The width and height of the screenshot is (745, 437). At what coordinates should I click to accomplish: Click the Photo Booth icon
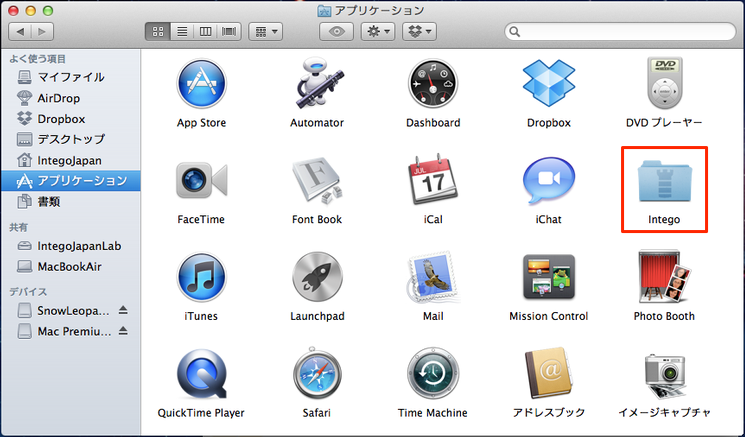(664, 276)
